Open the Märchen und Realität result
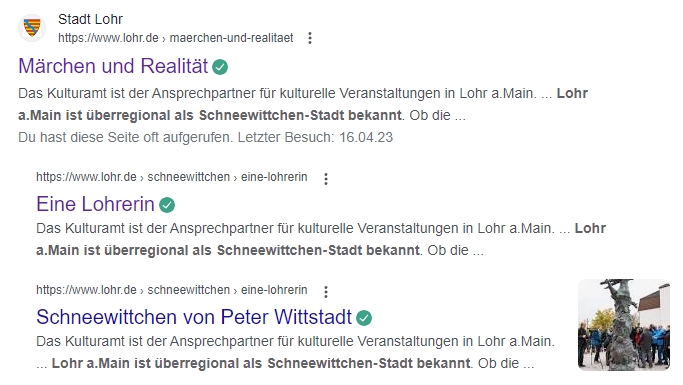This screenshot has height=385, width=683. 113,66
